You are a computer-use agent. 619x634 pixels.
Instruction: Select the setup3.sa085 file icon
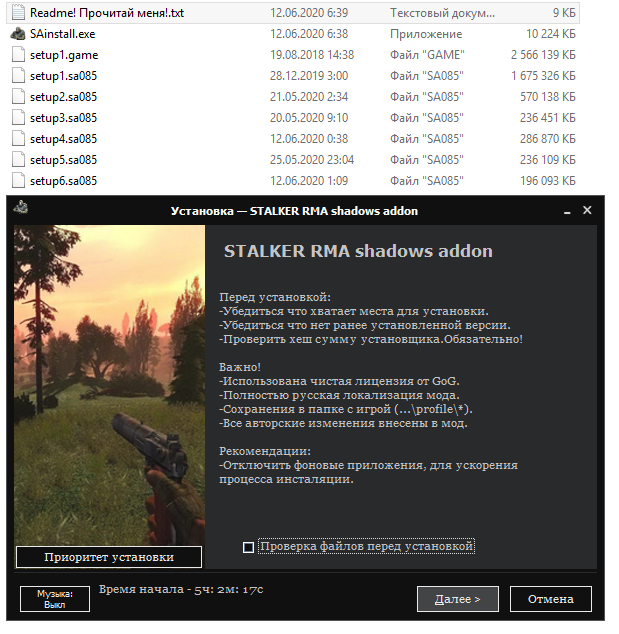18,118
